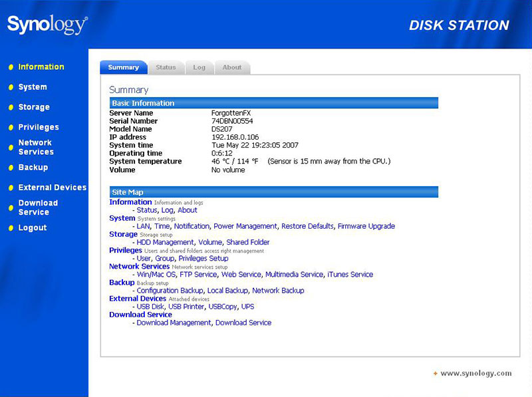Click the 'No volume' value

(x=228, y=170)
